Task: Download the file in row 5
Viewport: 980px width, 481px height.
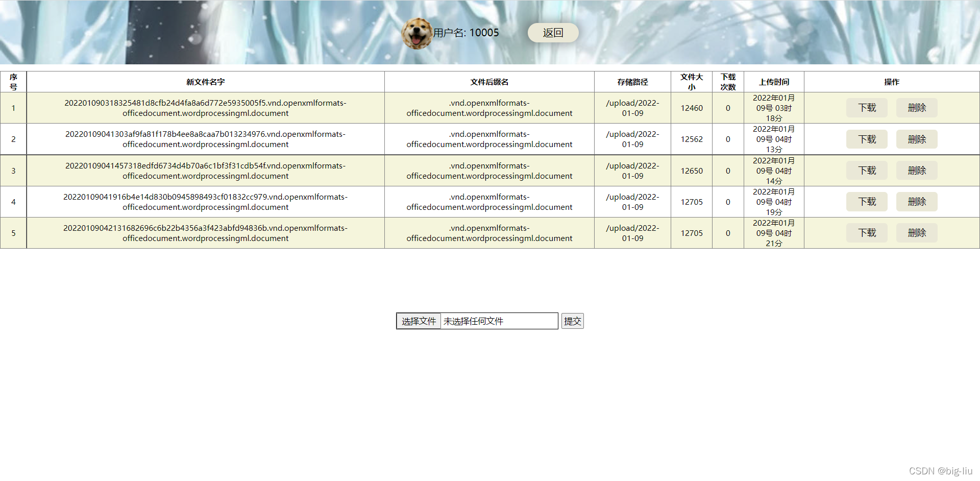Action: point(867,233)
